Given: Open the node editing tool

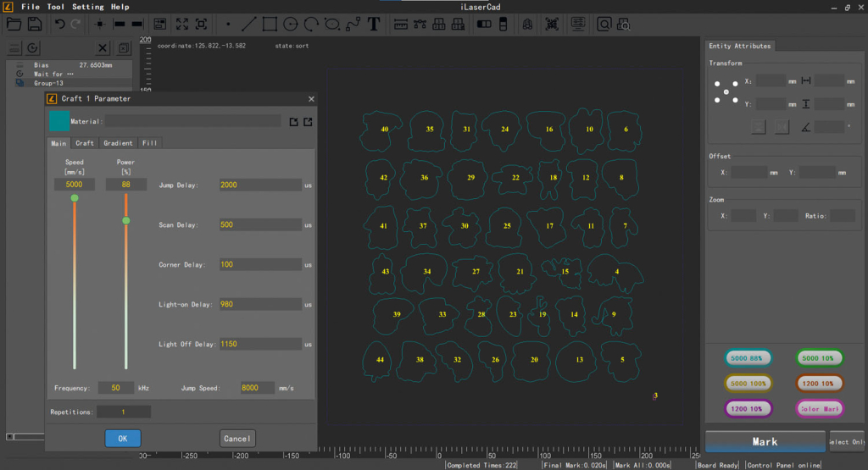Looking at the screenshot, I should [420, 24].
